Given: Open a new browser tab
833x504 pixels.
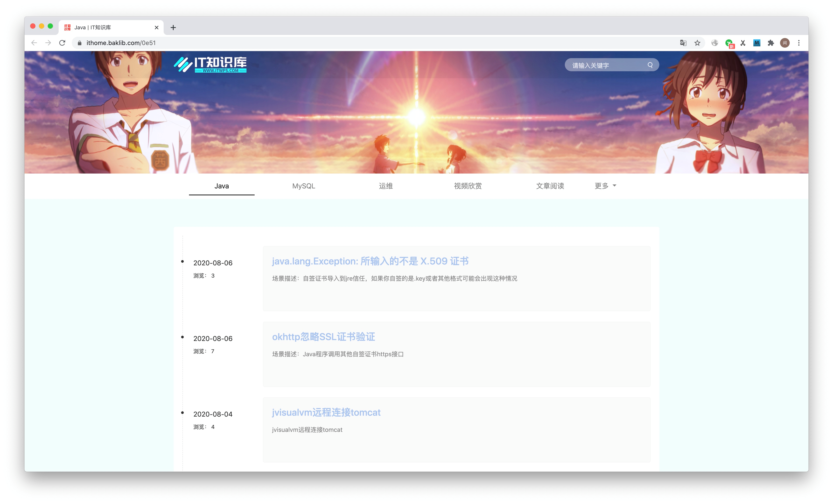Looking at the screenshot, I should (x=173, y=28).
